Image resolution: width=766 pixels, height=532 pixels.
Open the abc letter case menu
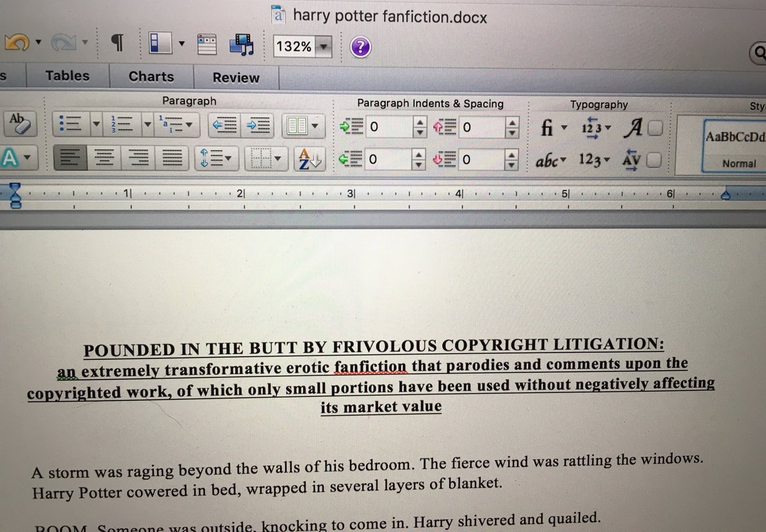[x=552, y=161]
